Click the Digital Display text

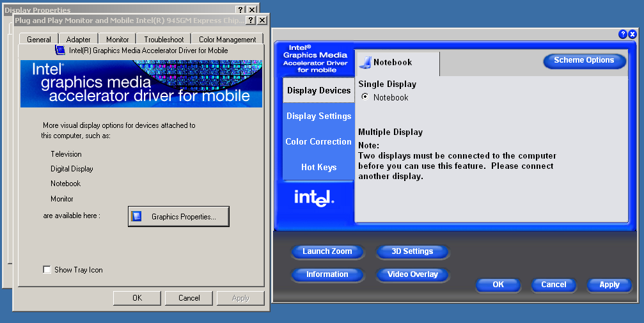(x=72, y=169)
